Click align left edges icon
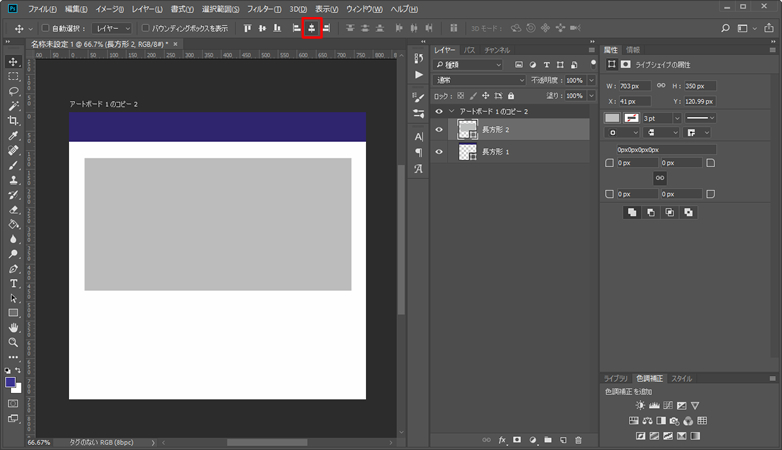Viewport: 782px width, 450px height. tap(297, 28)
